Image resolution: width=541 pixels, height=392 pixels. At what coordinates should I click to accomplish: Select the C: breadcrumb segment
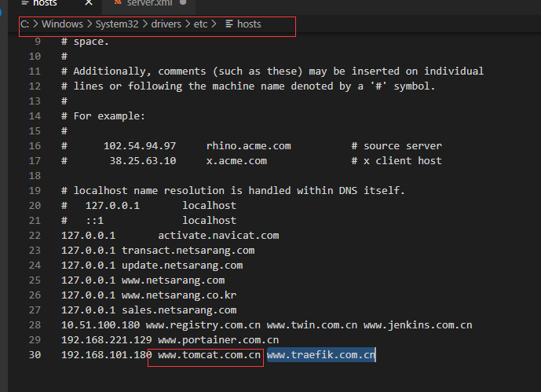pos(24,24)
